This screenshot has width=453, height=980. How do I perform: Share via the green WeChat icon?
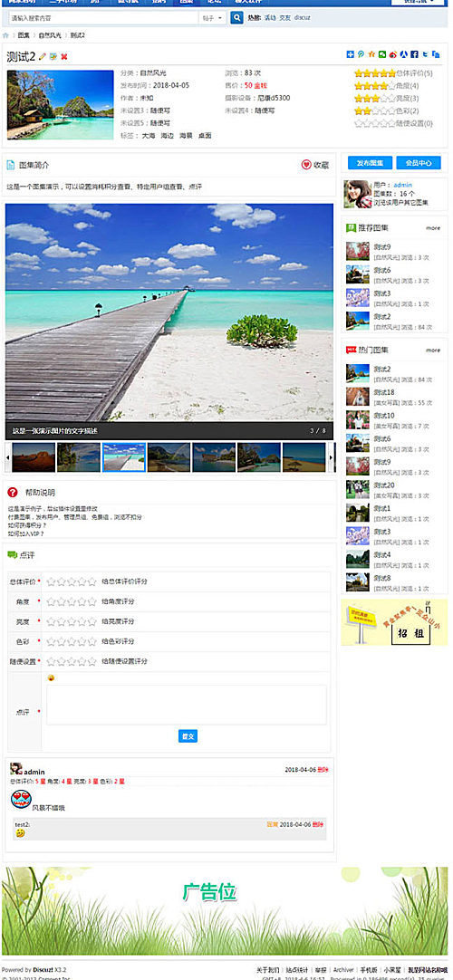pyautogui.click(x=382, y=55)
